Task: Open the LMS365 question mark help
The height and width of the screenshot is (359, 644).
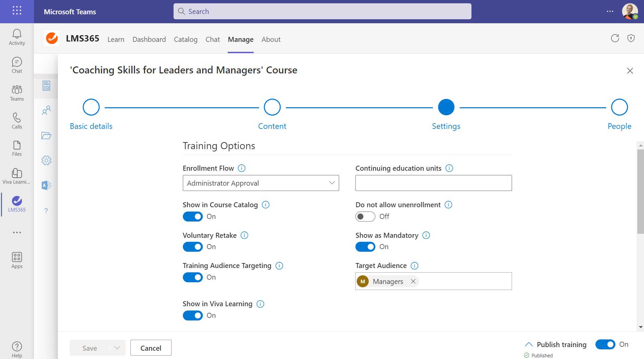Action: click(46, 211)
